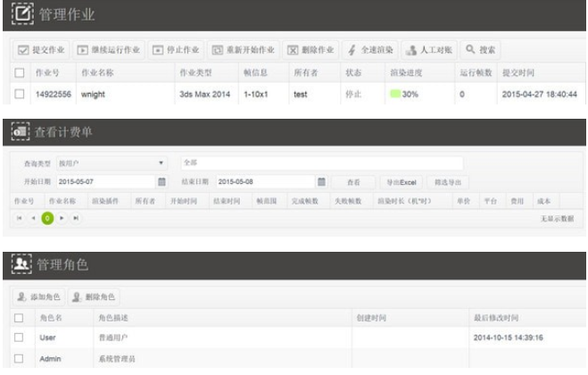
Task: Open 人工对账 manual reconciliation
Action: [429, 50]
